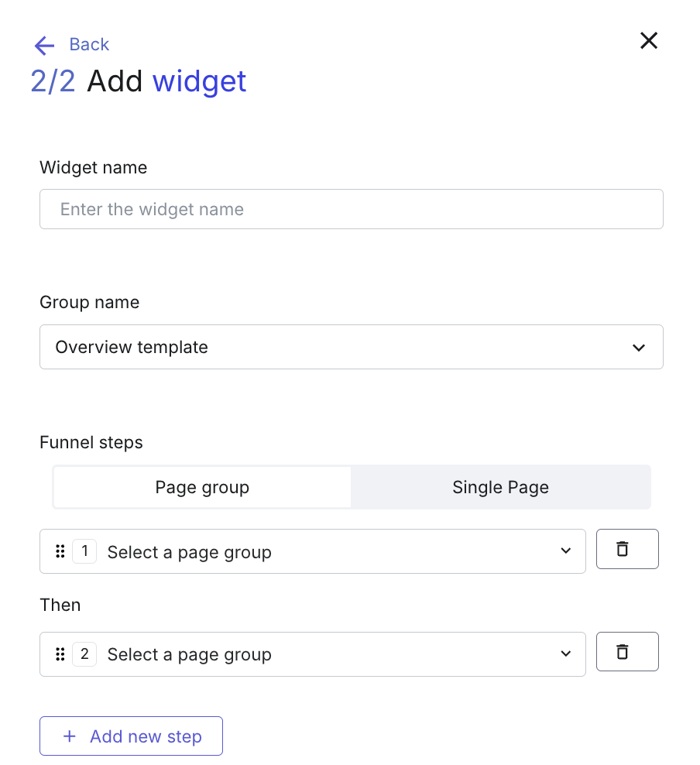Delete funnel step 2 with trash icon
Screen dimensions: 700x765
click(627, 652)
